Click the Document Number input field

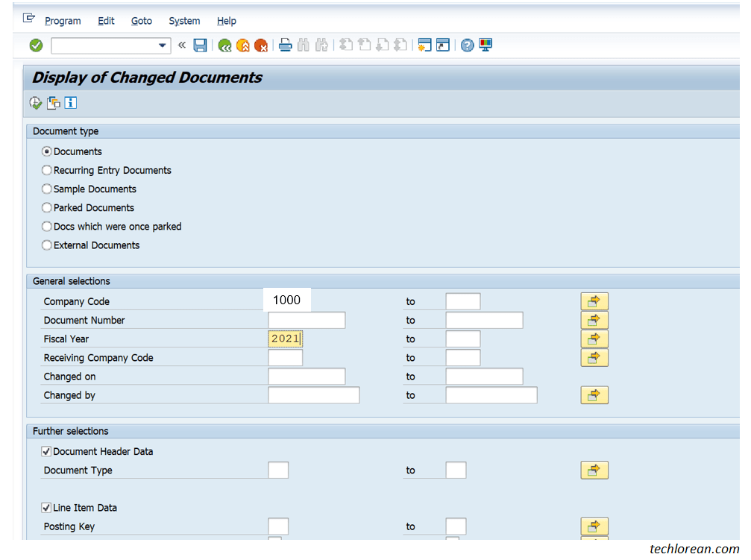pyautogui.click(x=306, y=319)
